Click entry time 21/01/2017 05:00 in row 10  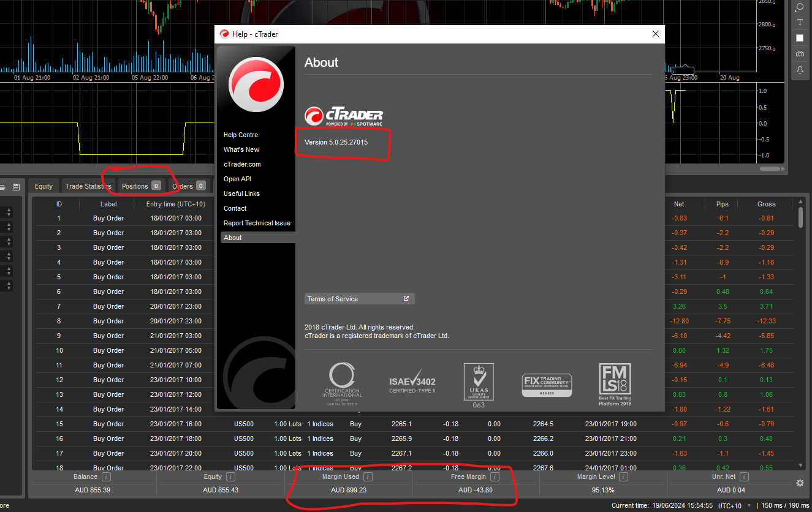pyautogui.click(x=176, y=350)
